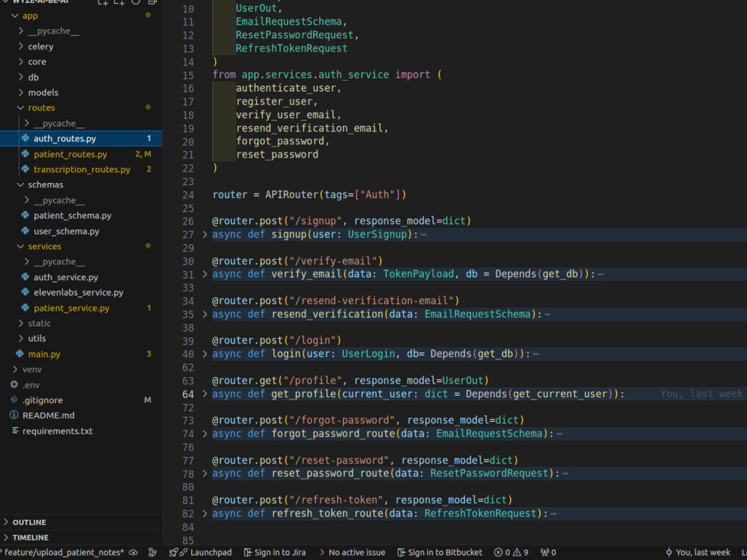Screen dimensions: 747x560
Task: Expand __pycache__ folder under routes
Action: pos(27,123)
